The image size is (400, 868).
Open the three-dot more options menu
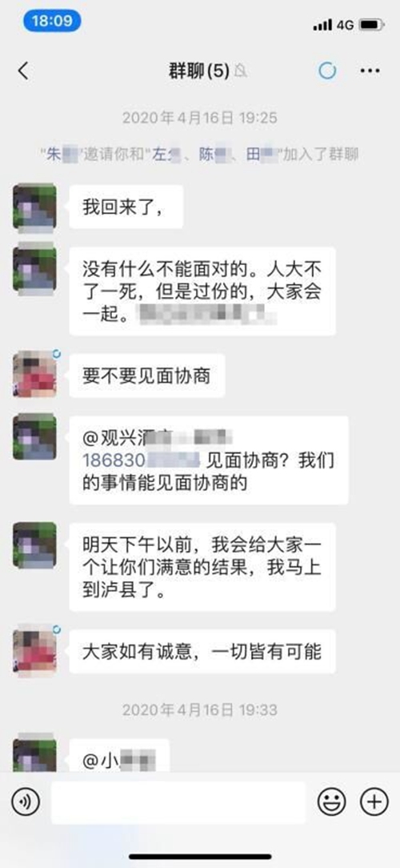point(370,70)
